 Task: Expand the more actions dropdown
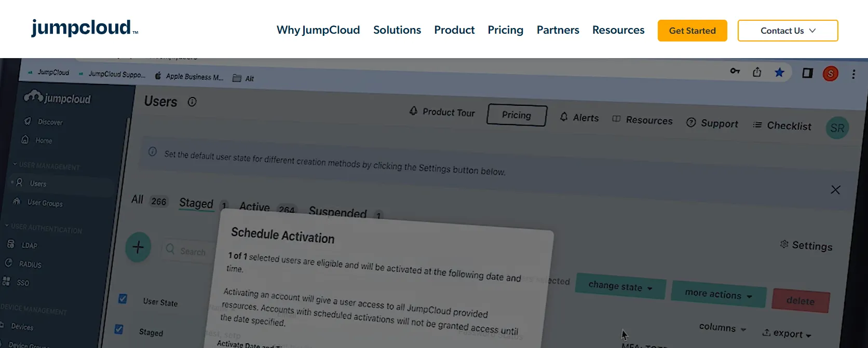coord(718,294)
